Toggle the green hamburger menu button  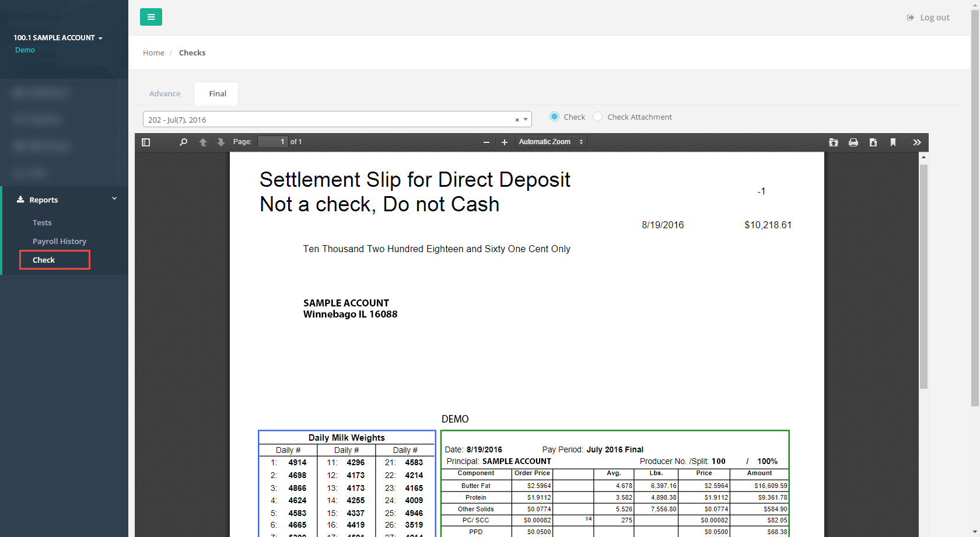point(151,17)
